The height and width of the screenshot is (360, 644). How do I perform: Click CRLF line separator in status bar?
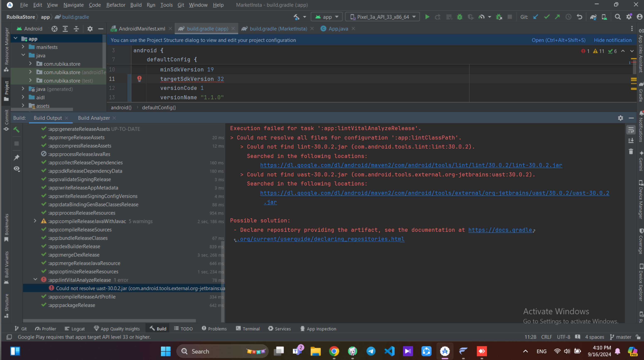547,337
